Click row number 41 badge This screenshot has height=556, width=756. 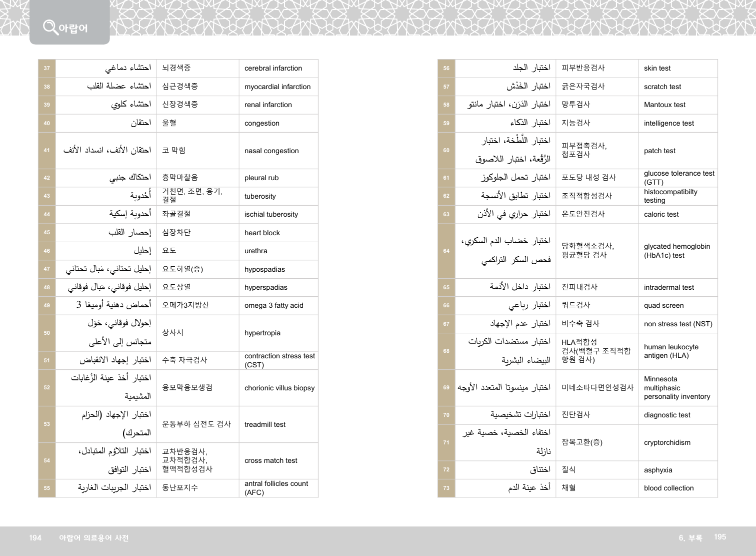(47, 150)
